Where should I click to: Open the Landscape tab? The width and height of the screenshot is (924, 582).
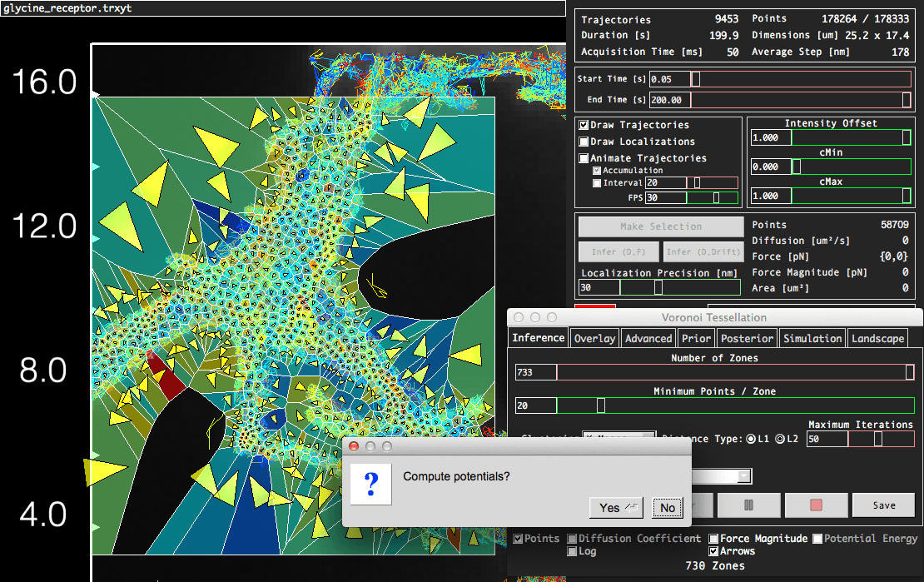tap(877, 338)
